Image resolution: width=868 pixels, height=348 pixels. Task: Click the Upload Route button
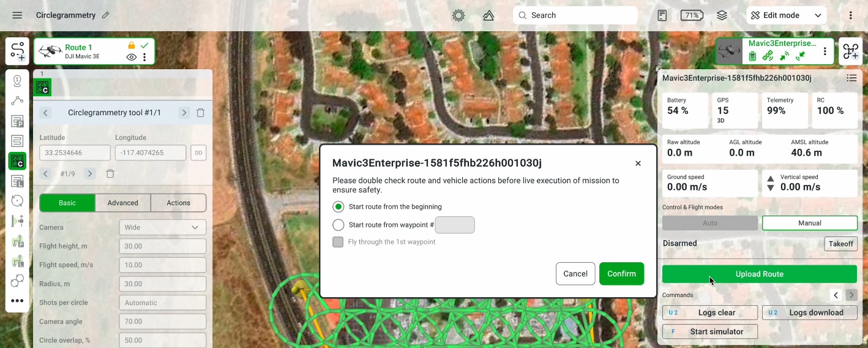click(x=760, y=274)
